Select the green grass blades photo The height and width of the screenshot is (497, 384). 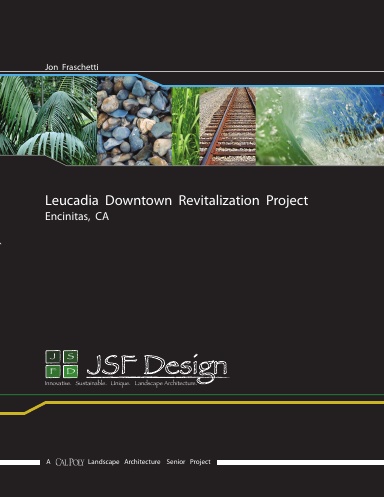[186, 126]
